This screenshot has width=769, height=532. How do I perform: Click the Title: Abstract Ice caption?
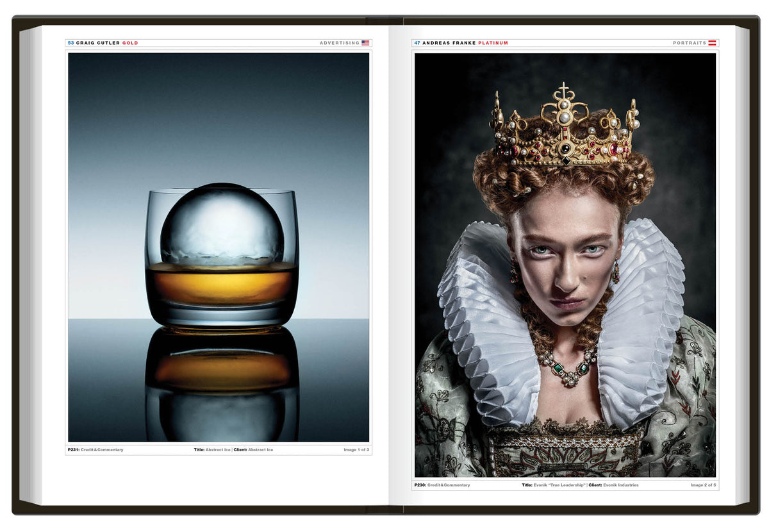(212, 450)
